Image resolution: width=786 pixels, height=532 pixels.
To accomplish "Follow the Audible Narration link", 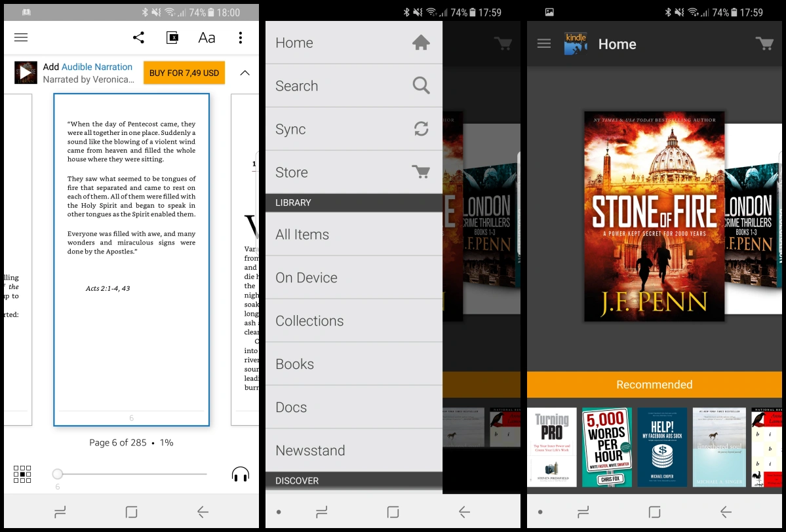I will [x=97, y=67].
